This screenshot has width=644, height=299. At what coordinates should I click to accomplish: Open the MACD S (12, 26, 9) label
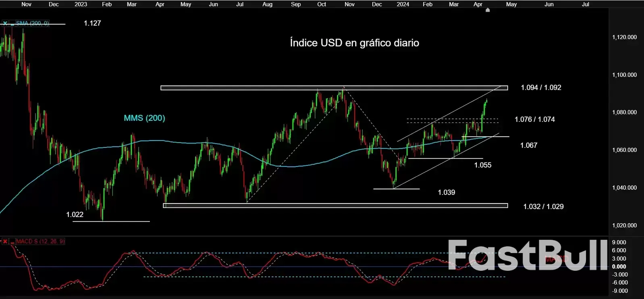[40, 241]
